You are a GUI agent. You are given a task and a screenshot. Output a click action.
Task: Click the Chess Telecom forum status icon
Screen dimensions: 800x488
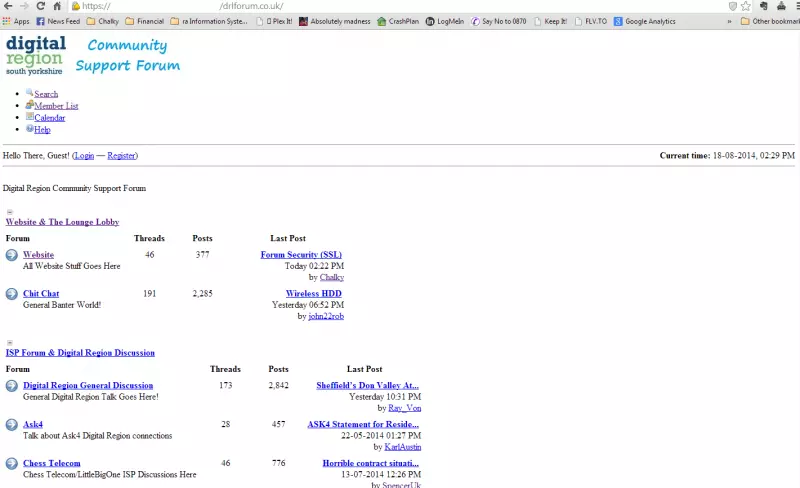point(12,463)
